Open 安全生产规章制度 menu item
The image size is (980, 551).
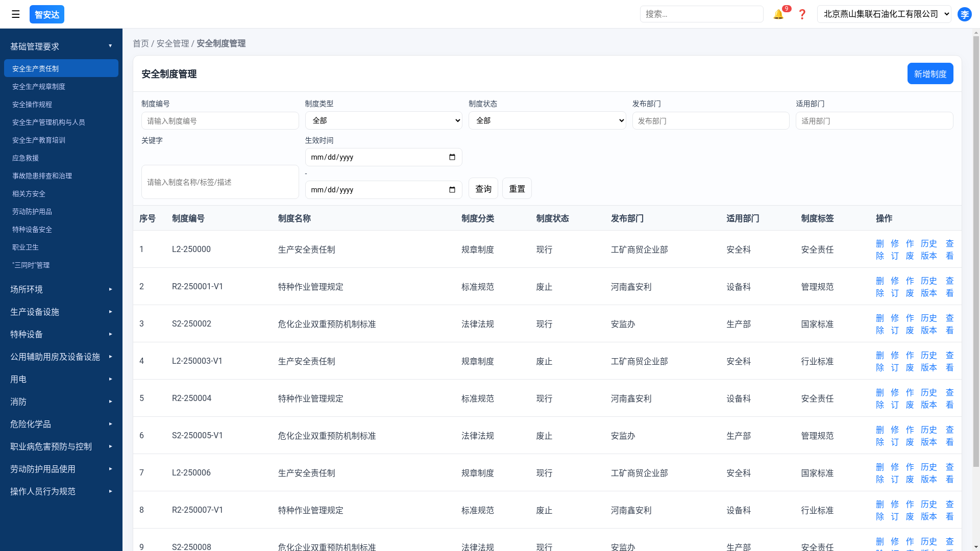[x=61, y=86]
